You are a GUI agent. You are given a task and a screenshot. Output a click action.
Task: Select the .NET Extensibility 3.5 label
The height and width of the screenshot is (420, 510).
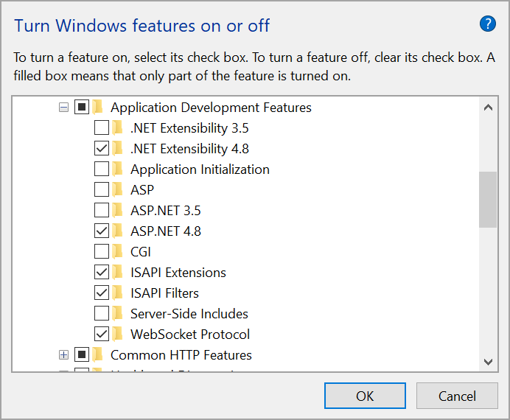pyautogui.click(x=189, y=128)
